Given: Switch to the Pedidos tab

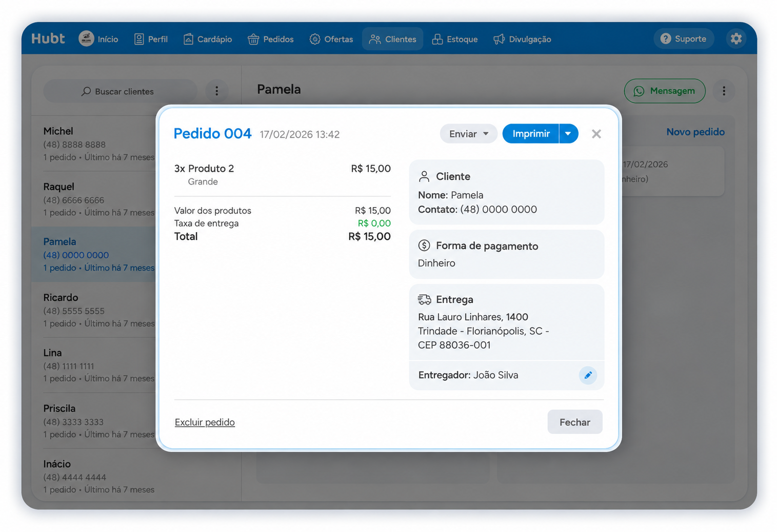Looking at the screenshot, I should tap(270, 39).
